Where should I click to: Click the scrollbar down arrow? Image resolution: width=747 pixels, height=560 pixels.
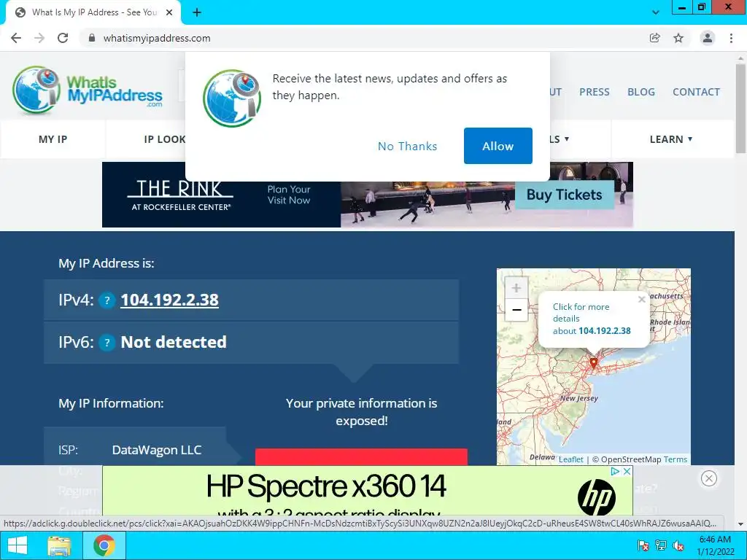741,524
